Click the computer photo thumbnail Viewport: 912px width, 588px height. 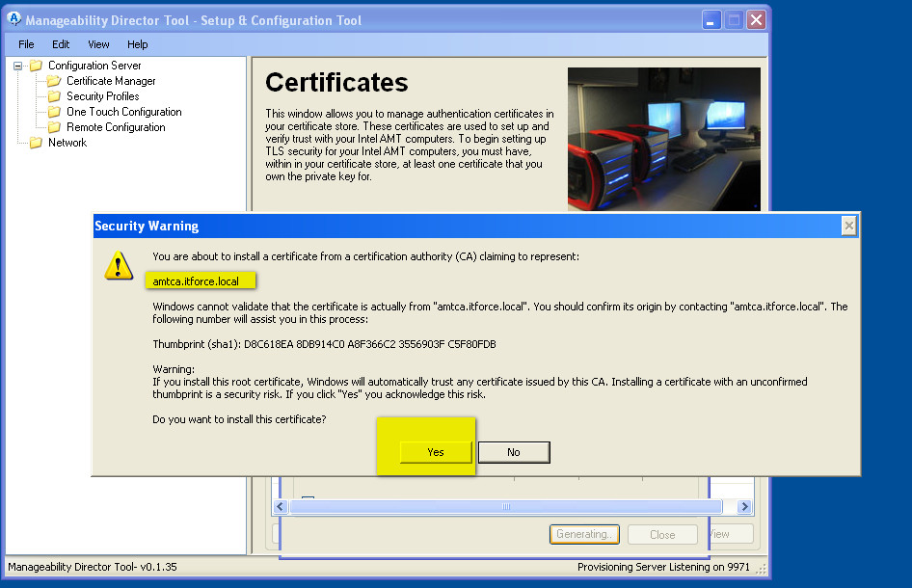[x=664, y=139]
